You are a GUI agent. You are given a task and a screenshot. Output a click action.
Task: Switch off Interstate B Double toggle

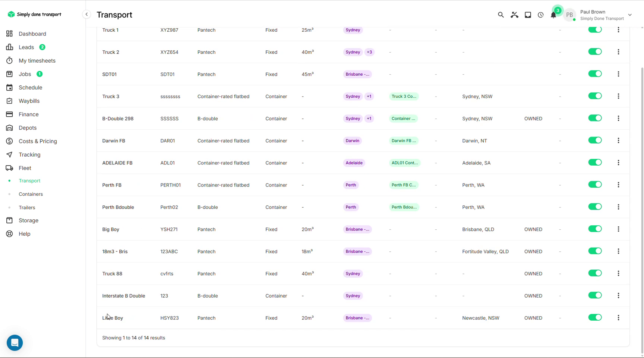click(595, 295)
